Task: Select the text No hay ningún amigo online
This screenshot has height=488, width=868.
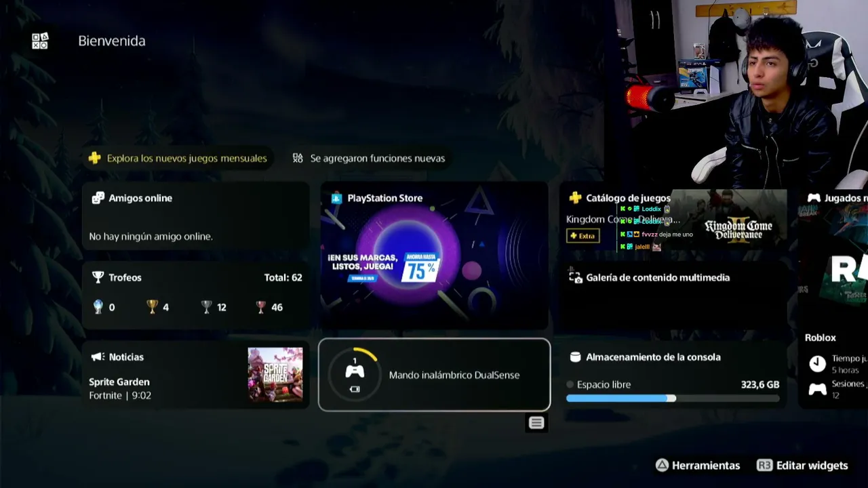Action: 151,237
